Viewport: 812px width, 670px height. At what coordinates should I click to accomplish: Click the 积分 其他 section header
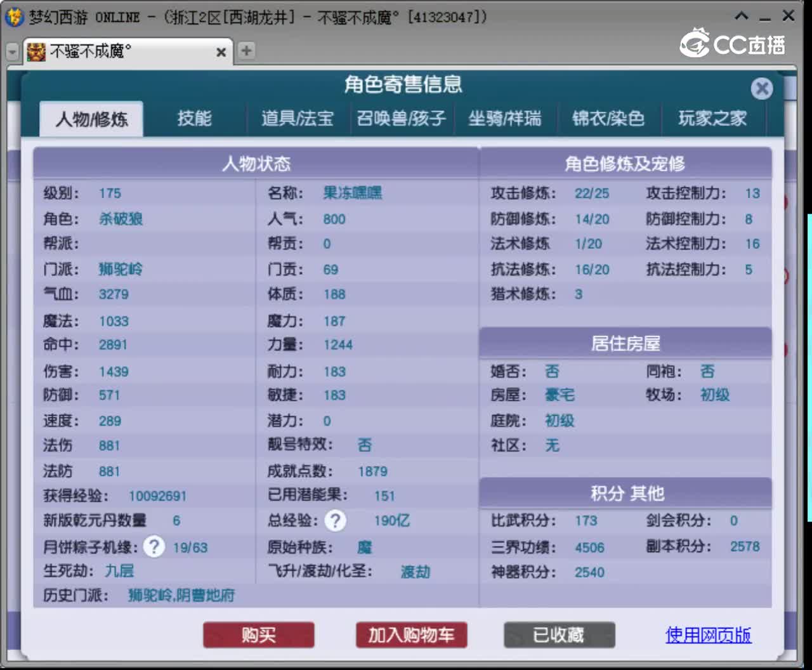(x=625, y=493)
